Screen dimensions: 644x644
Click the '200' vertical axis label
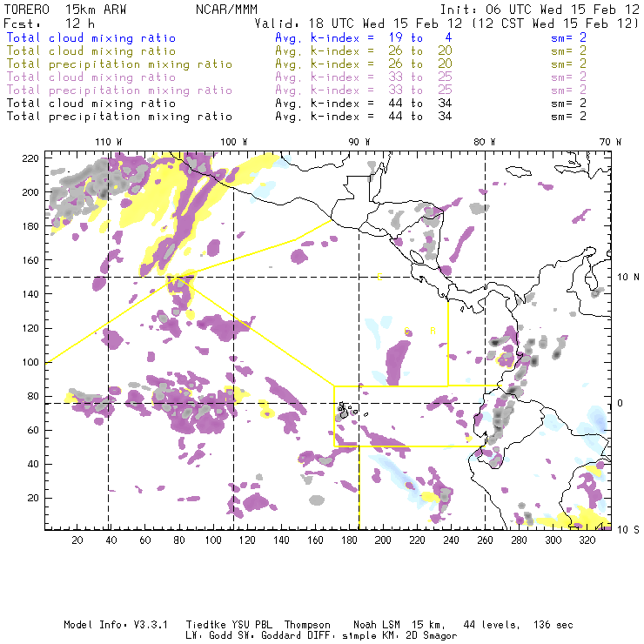click(30, 192)
